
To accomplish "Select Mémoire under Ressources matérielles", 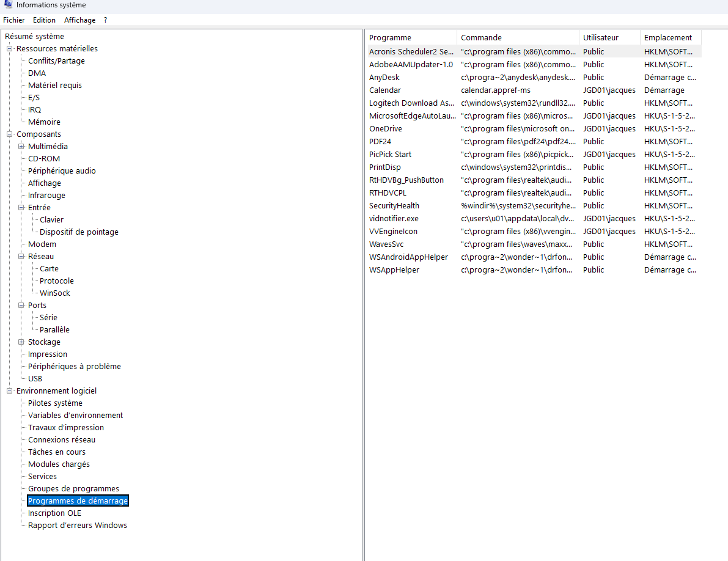I will coord(44,122).
